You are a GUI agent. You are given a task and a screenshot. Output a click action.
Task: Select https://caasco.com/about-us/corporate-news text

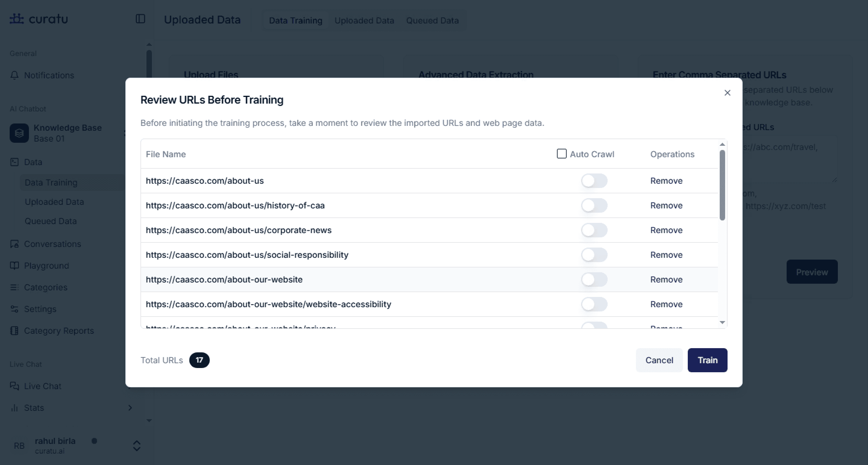[239, 230]
